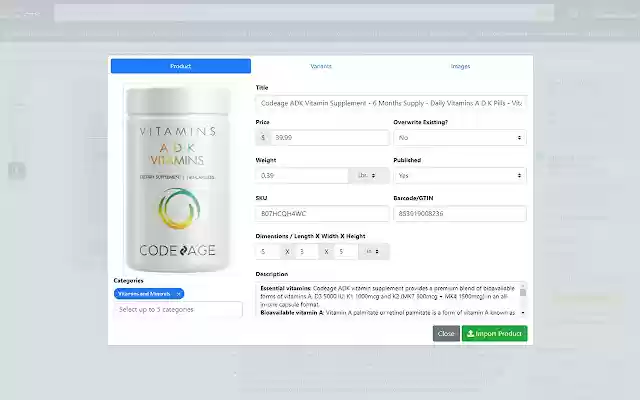640x400 pixels.
Task: Open the Images tab
Action: 460,66
